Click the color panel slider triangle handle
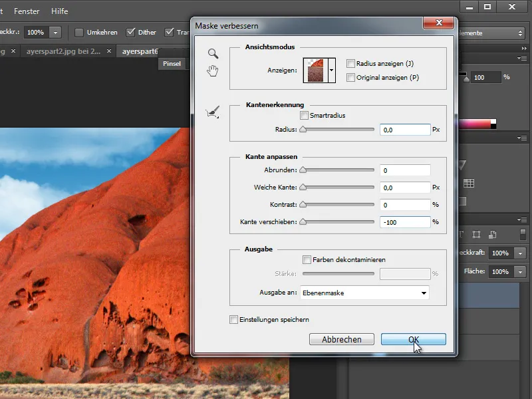Viewport: 532px width, 399px height. tap(466, 78)
